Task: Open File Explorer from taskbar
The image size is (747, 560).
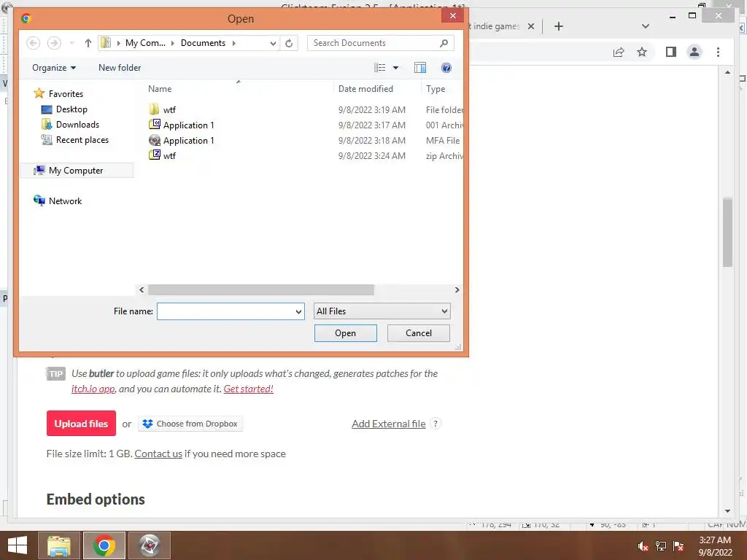Action: point(58,545)
